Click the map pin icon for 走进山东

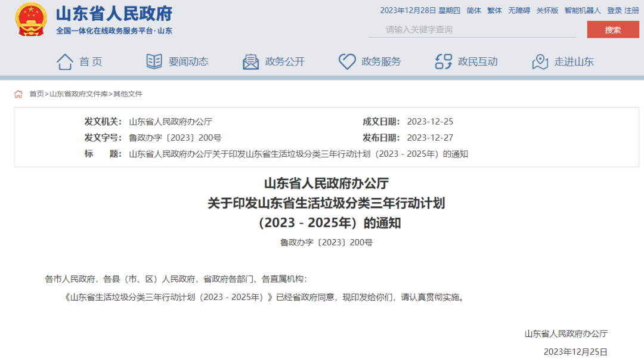(540, 61)
